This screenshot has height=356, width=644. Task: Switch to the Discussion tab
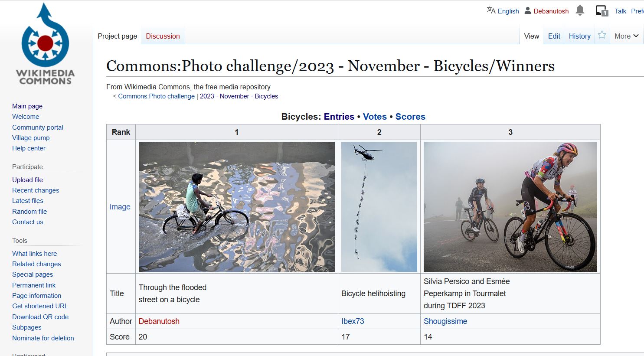coord(163,36)
